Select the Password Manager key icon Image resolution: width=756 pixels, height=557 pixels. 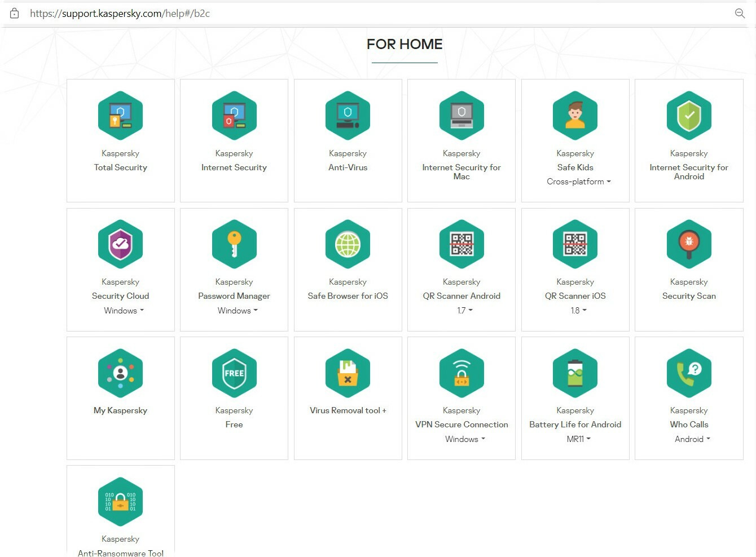coord(234,244)
